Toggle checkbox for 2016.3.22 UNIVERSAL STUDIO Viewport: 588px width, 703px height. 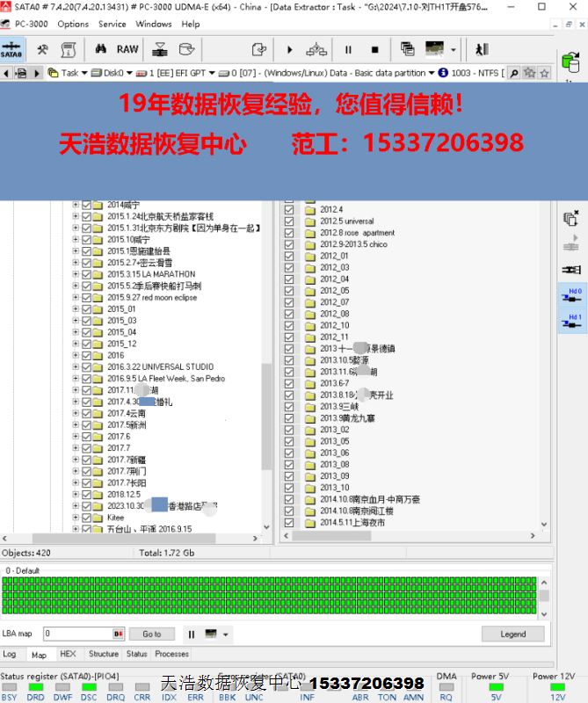pyautogui.click(x=86, y=367)
